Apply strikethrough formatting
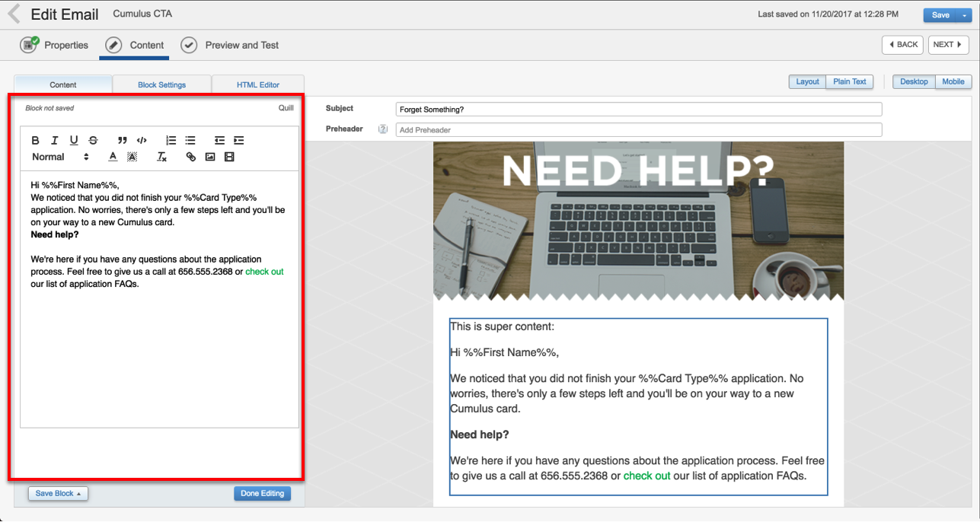The height and width of the screenshot is (522, 980). [93, 140]
